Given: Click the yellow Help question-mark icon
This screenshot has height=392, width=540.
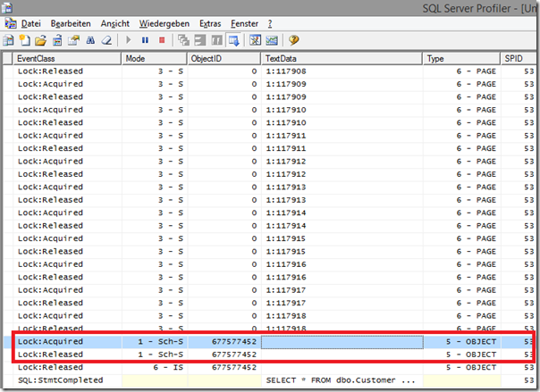Looking at the screenshot, I should [x=293, y=40].
